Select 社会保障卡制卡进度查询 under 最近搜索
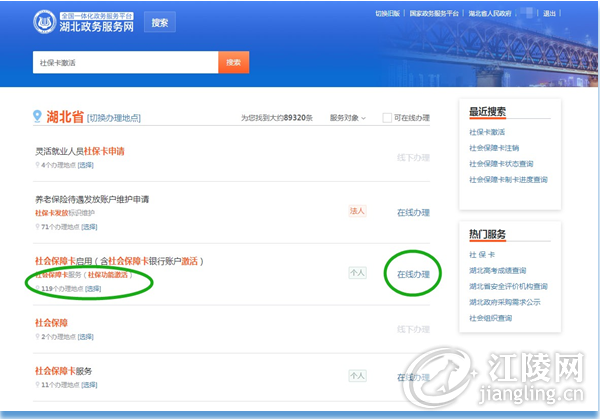The width and height of the screenshot is (600, 419). (x=508, y=179)
